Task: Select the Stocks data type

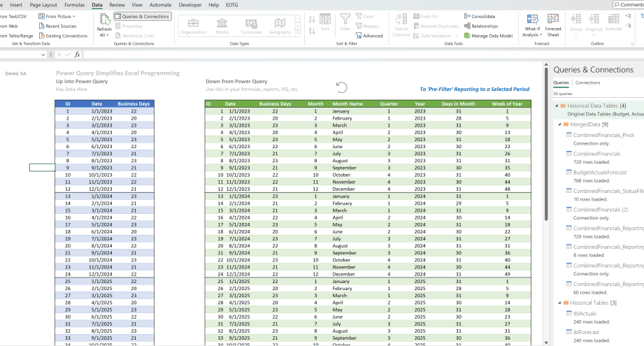Action: pos(222,26)
